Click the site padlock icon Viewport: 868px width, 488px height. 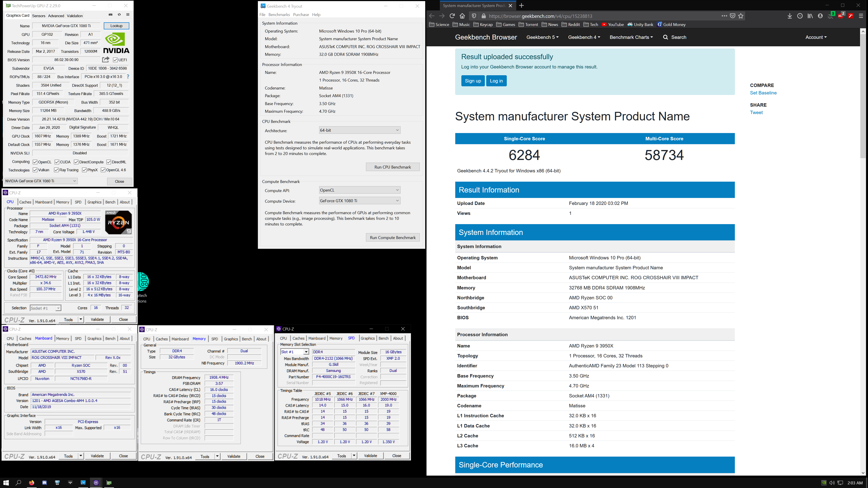484,16
